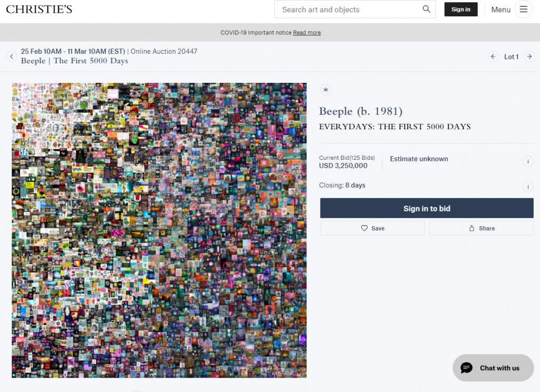Open the Everydays artwork image
Viewport: 540px width, 392px height.
(159, 230)
